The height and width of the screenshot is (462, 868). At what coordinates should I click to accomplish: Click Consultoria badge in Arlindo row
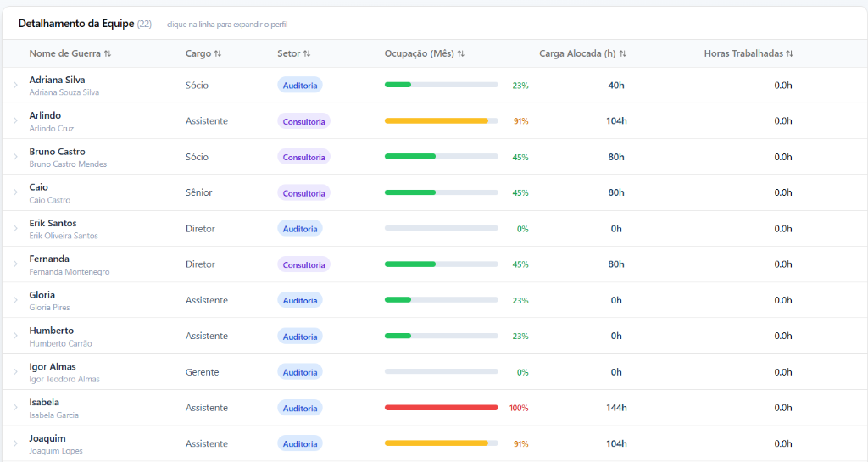304,121
